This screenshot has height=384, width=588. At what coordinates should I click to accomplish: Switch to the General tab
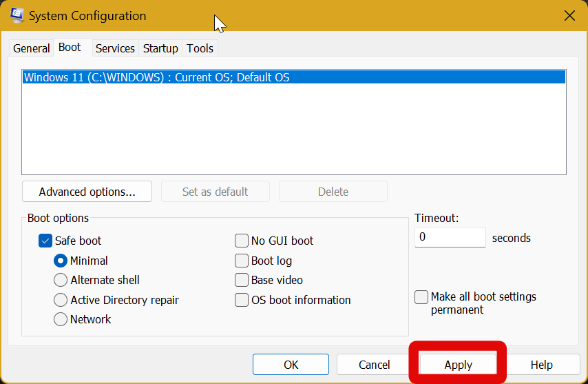pyautogui.click(x=31, y=48)
